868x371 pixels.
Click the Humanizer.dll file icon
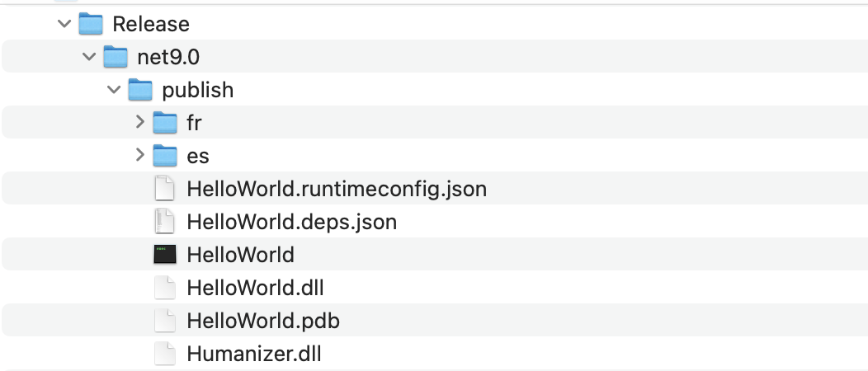pyautogui.click(x=165, y=355)
